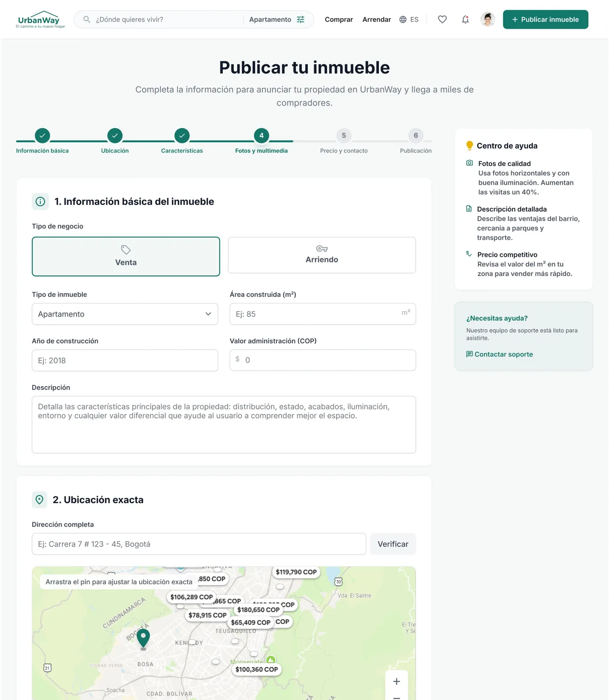Open user profile avatar
The image size is (609, 700).
click(x=488, y=20)
